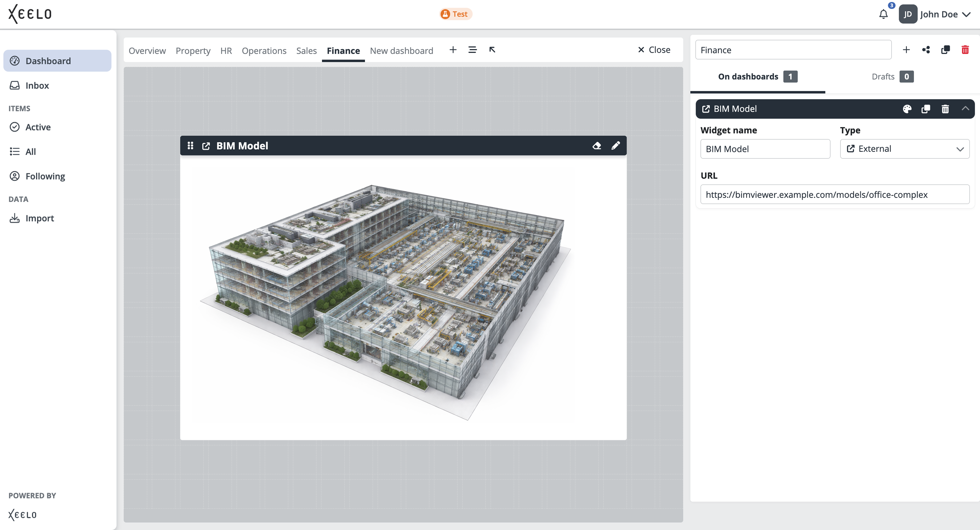The height and width of the screenshot is (530, 980).
Task: Open the dashboard list menu icon
Action: click(472, 50)
